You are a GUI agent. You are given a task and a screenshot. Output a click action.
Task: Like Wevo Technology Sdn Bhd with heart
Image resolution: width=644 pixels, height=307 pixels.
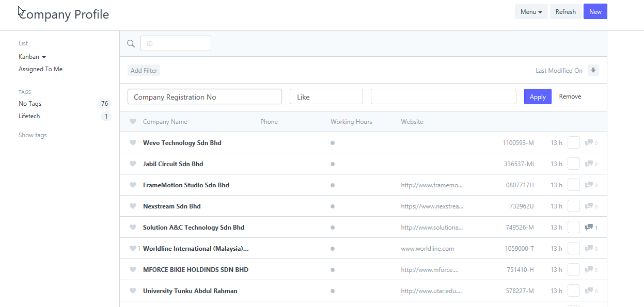[133, 143]
